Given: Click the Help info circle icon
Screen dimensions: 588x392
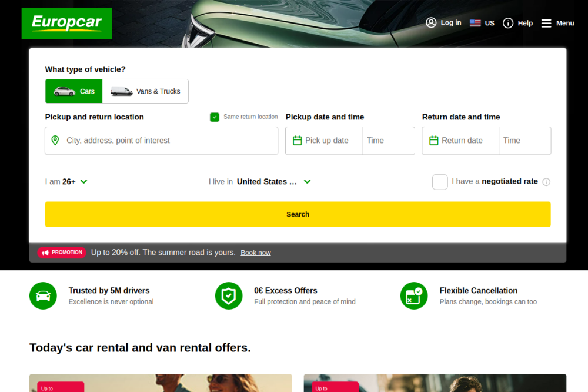Looking at the screenshot, I should click(x=508, y=24).
